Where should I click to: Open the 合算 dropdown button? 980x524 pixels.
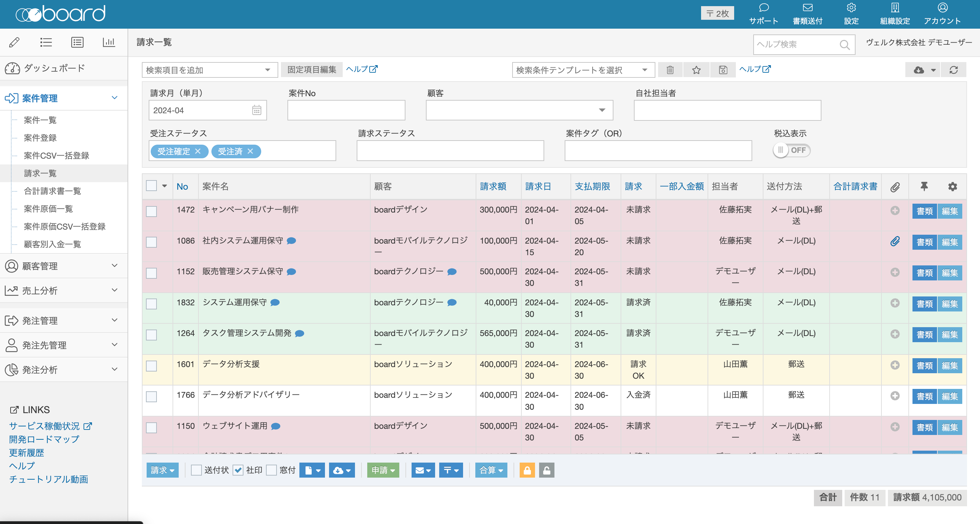[491, 470]
